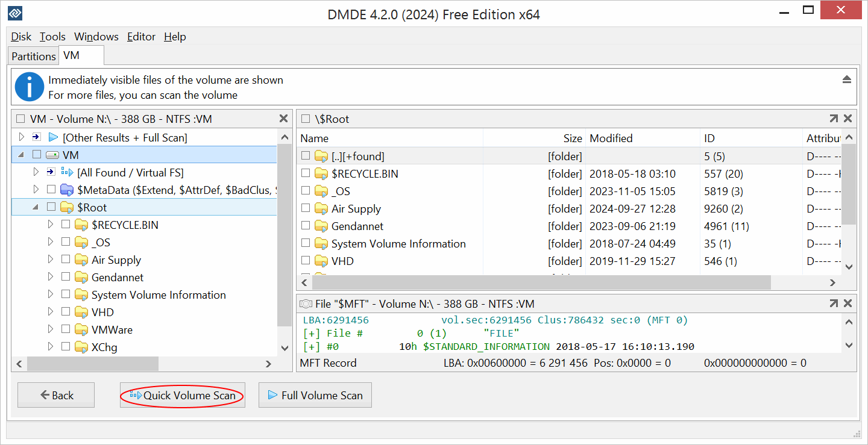Screen dimensions: 868x445
Task: Open the Help menu
Action: 175,37
